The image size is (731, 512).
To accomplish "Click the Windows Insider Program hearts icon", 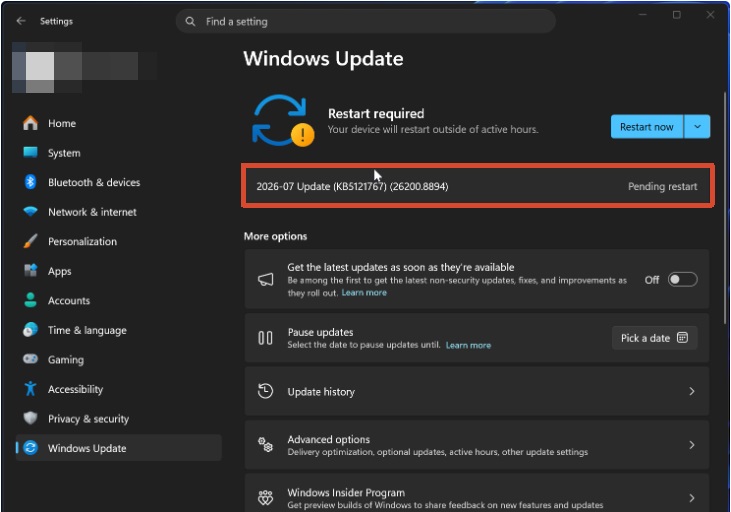I will 265,498.
